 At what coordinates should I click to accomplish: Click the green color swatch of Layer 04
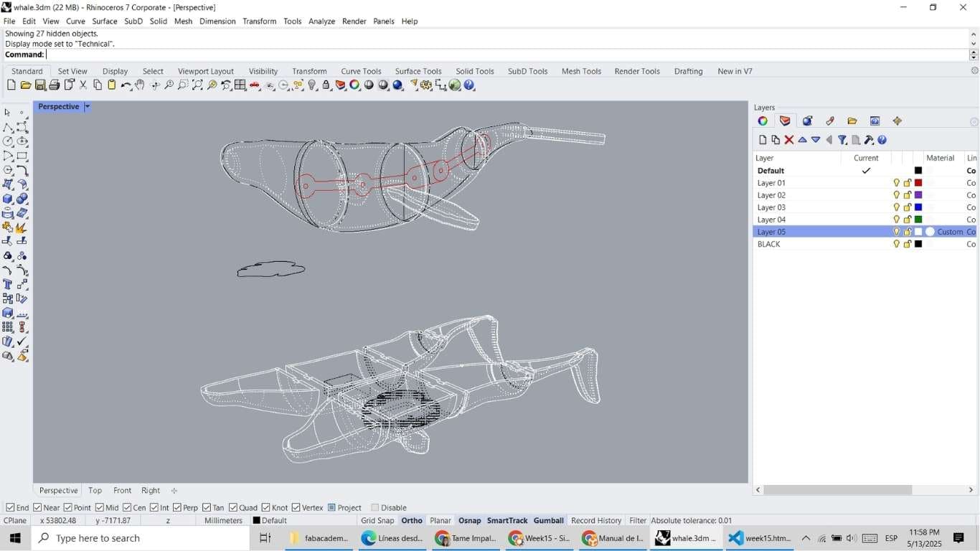point(918,220)
